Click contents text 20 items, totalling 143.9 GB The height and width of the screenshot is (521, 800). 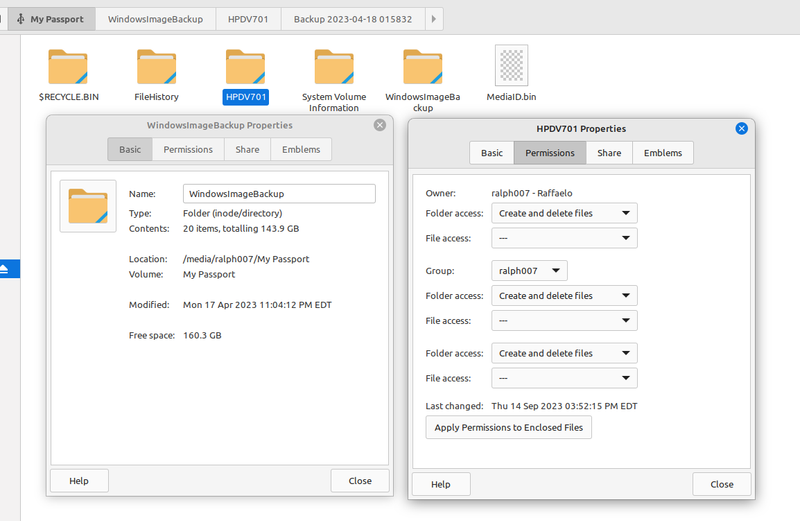pyautogui.click(x=241, y=229)
